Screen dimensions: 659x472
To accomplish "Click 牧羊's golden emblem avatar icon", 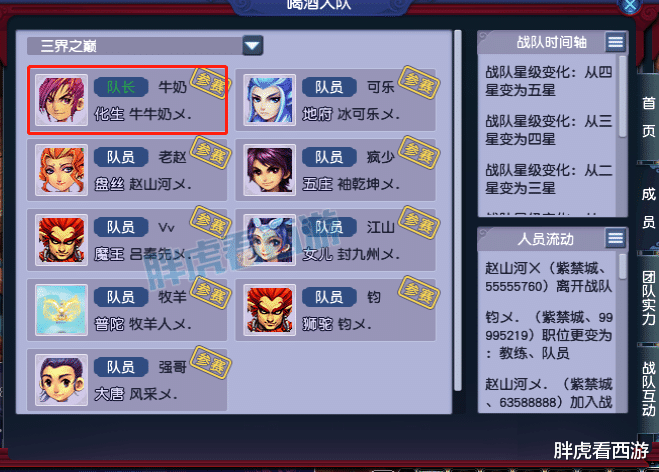I will [61, 310].
